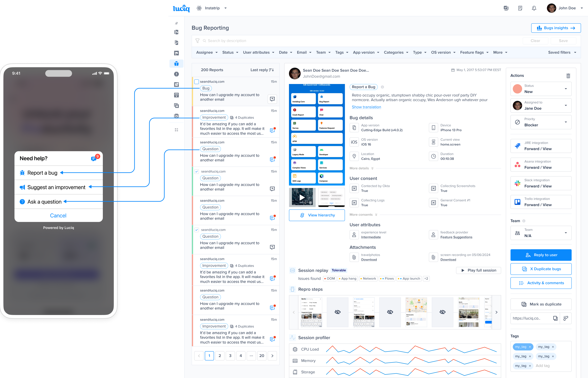The image size is (588, 378).
Task: Click the Reply to user button
Action: coord(541,255)
